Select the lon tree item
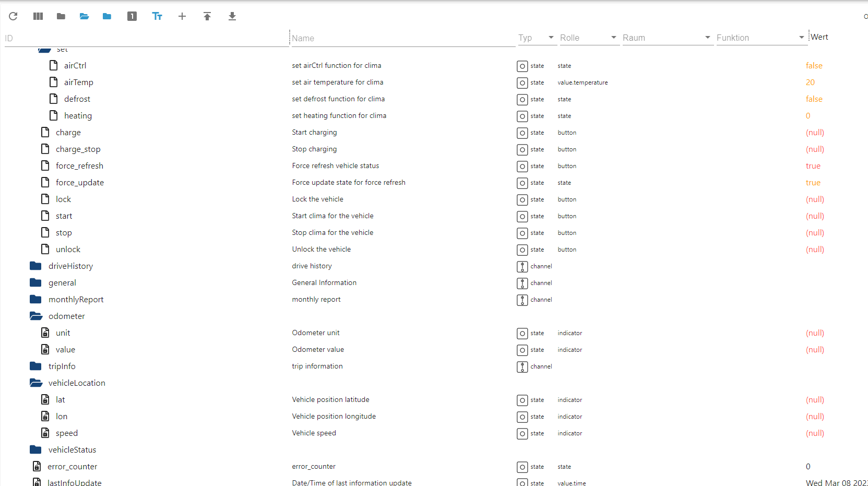Image resolution: width=868 pixels, height=486 pixels. (62, 416)
